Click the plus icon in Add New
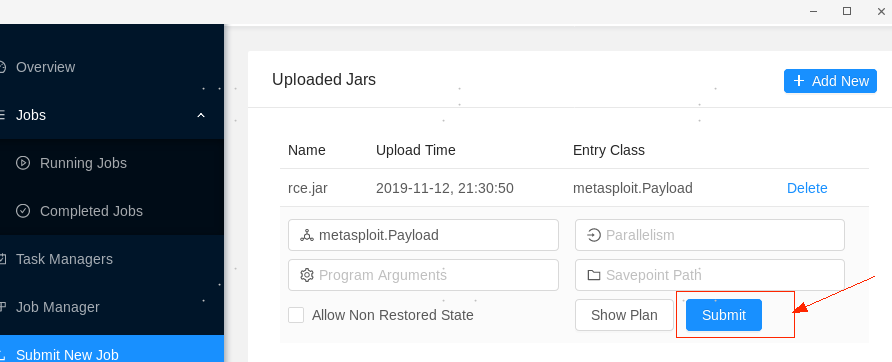Viewport: 892px width, 362px height. (799, 81)
